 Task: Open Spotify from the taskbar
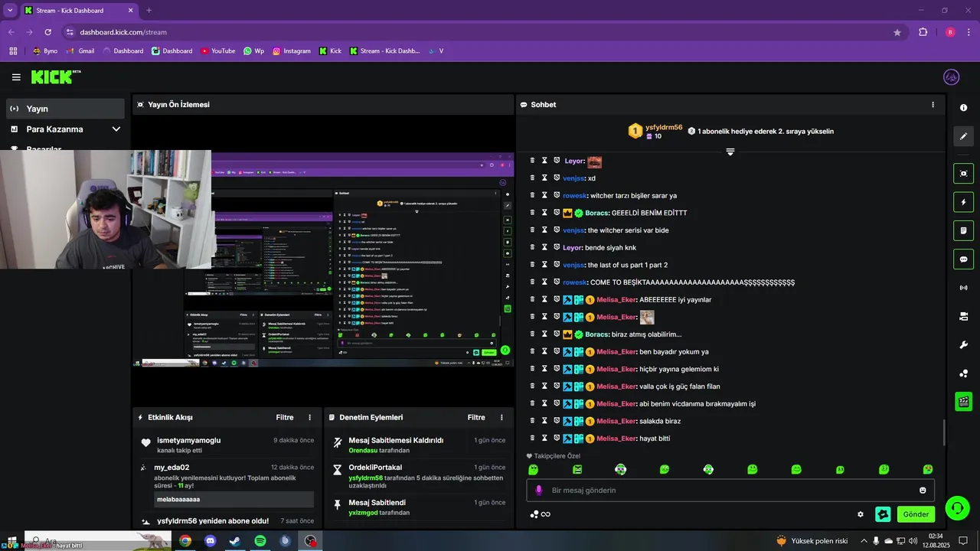[x=260, y=541]
